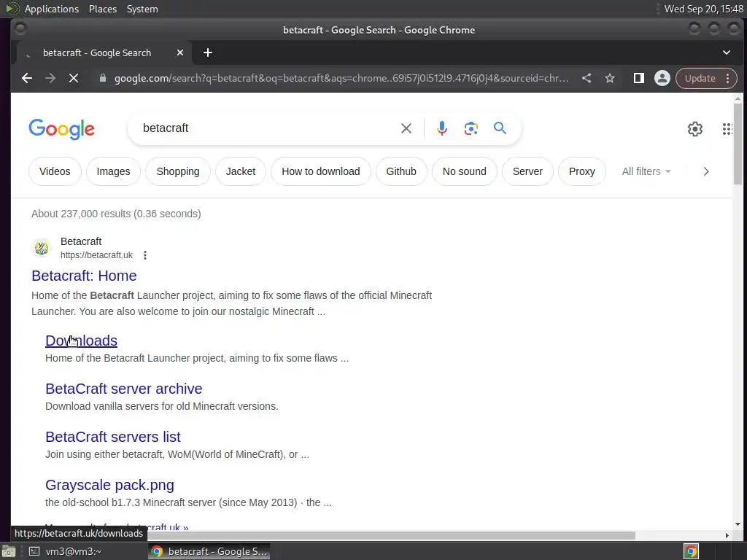Screen dimensions: 747x560
Task: Click the address bar URL
Action: [x=341, y=78]
